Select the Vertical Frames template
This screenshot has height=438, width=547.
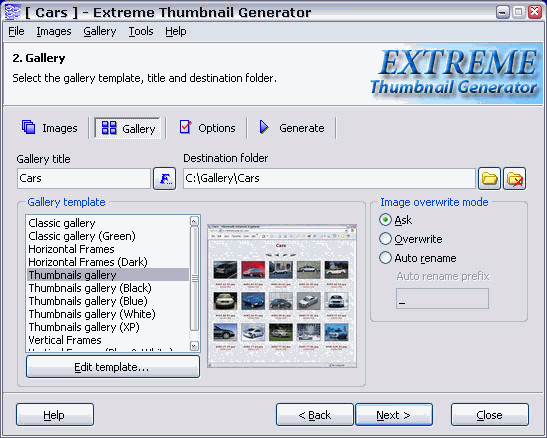[x=108, y=340]
